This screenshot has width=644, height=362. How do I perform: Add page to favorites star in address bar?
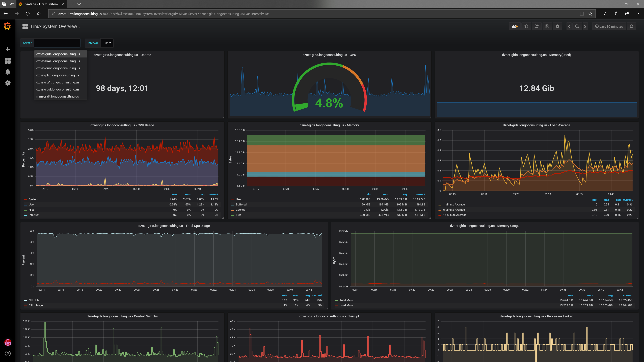pos(590,14)
